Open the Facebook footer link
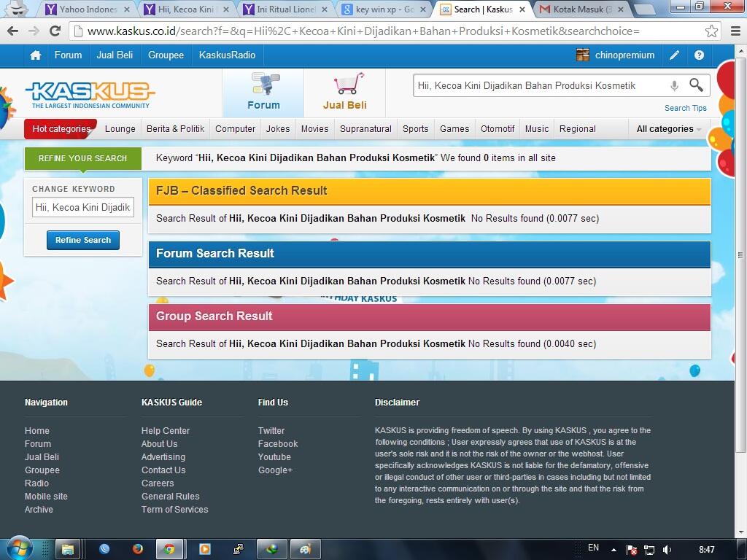The image size is (747, 560). pyautogui.click(x=278, y=444)
